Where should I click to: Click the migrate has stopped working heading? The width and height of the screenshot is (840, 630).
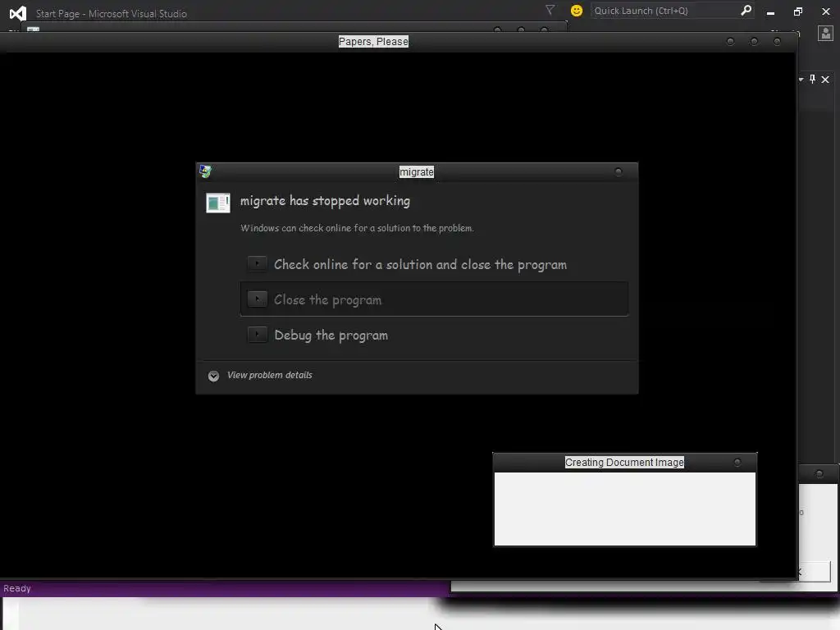click(x=325, y=201)
